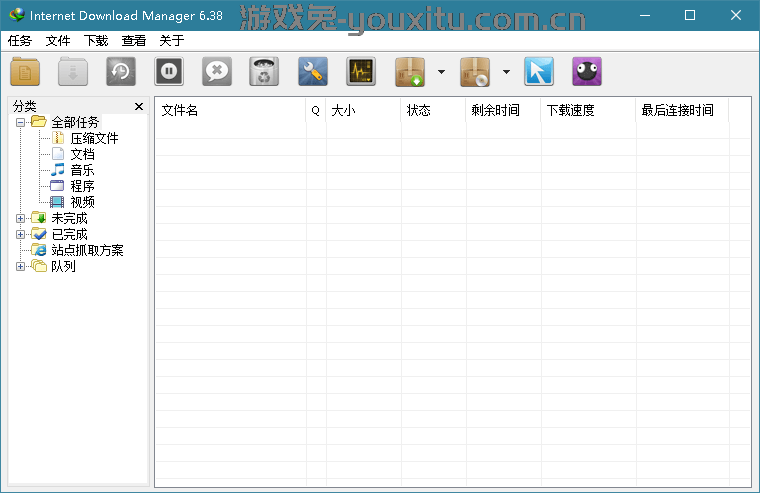
Task: Click the Resume download toolbar icon
Action: (73, 72)
